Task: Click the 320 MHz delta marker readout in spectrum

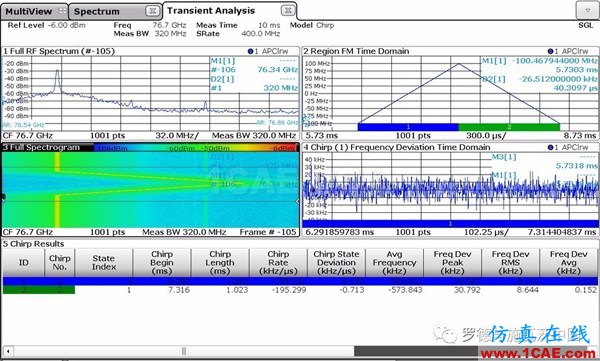Action: point(280,88)
